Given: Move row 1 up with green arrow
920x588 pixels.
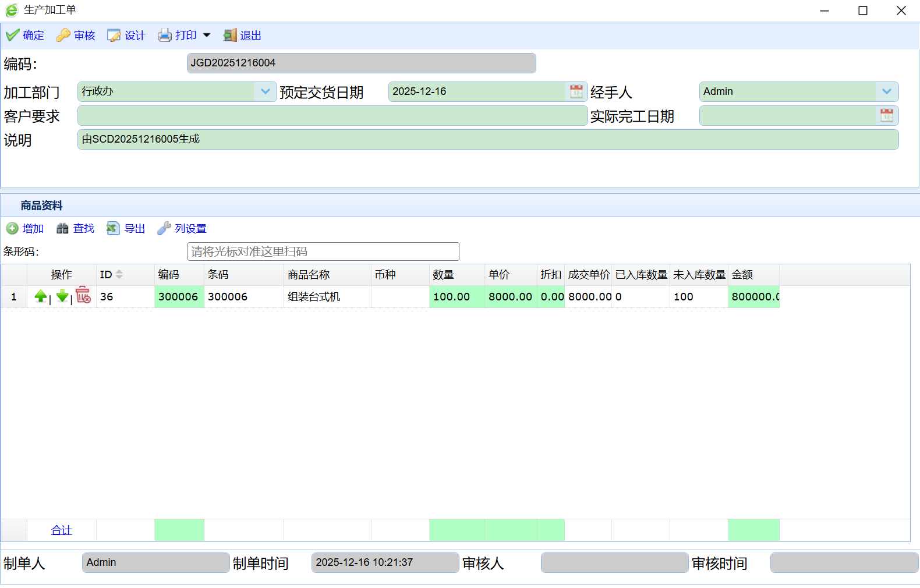Looking at the screenshot, I should point(41,296).
